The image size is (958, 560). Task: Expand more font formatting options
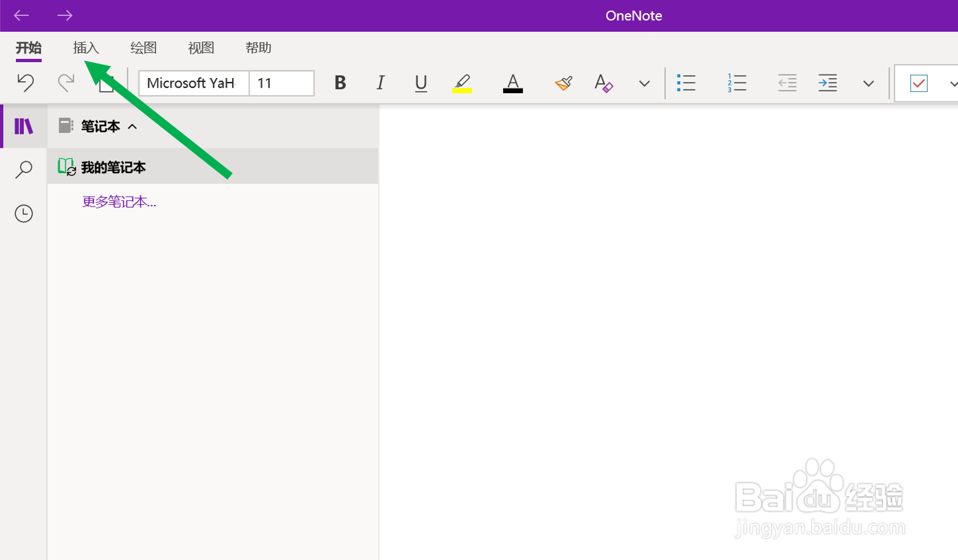(644, 84)
